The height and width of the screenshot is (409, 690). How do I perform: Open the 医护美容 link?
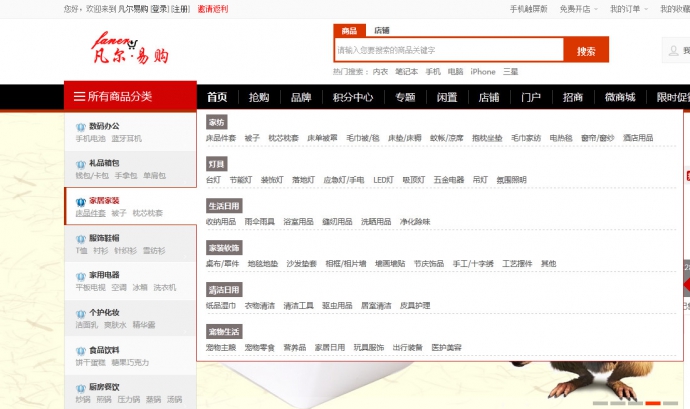447,347
